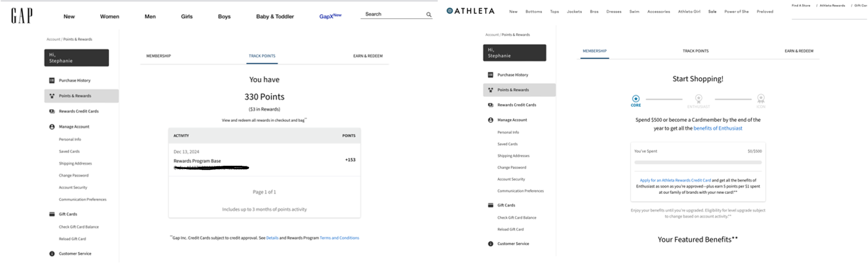
Task: Click benefits of Enthusiast link
Action: [x=718, y=128]
